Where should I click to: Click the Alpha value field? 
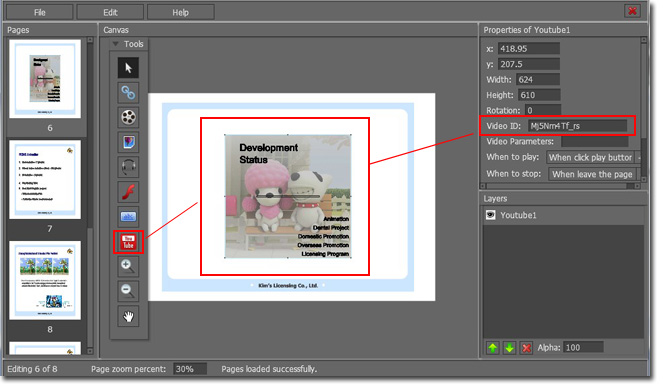pyautogui.click(x=584, y=348)
